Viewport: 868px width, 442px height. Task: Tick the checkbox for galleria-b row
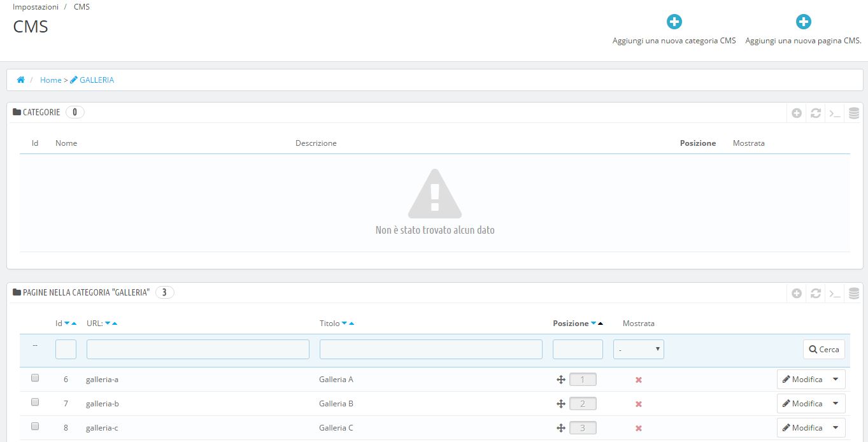point(35,403)
